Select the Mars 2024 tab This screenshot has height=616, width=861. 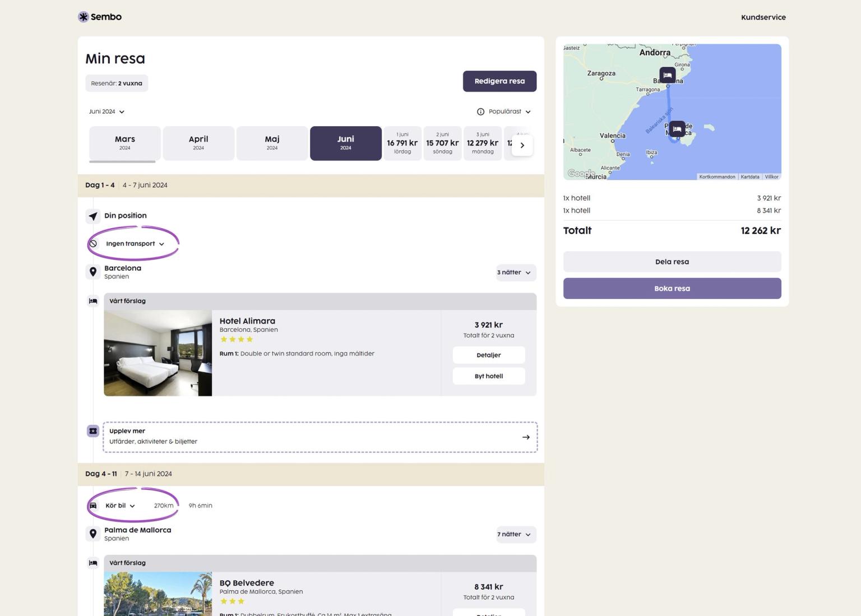(x=125, y=143)
